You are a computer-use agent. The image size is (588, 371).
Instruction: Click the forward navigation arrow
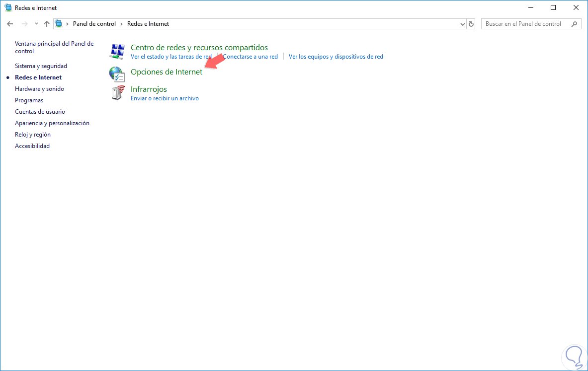point(25,24)
